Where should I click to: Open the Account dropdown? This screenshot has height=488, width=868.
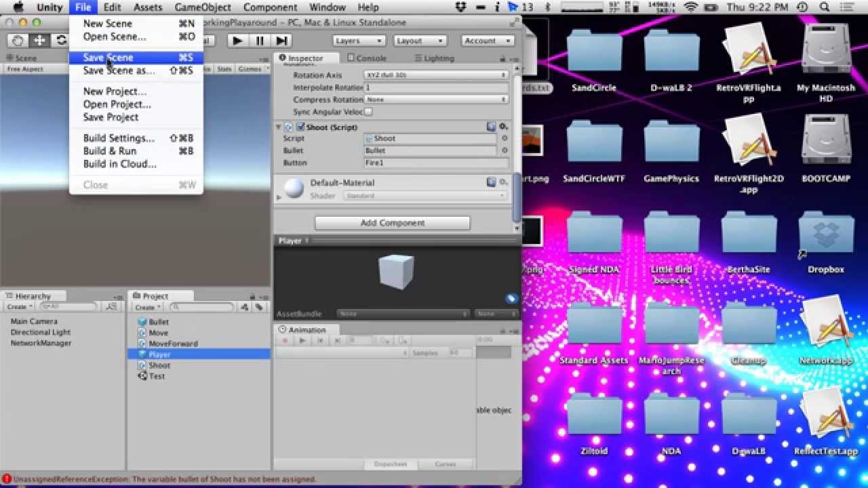[x=487, y=41]
